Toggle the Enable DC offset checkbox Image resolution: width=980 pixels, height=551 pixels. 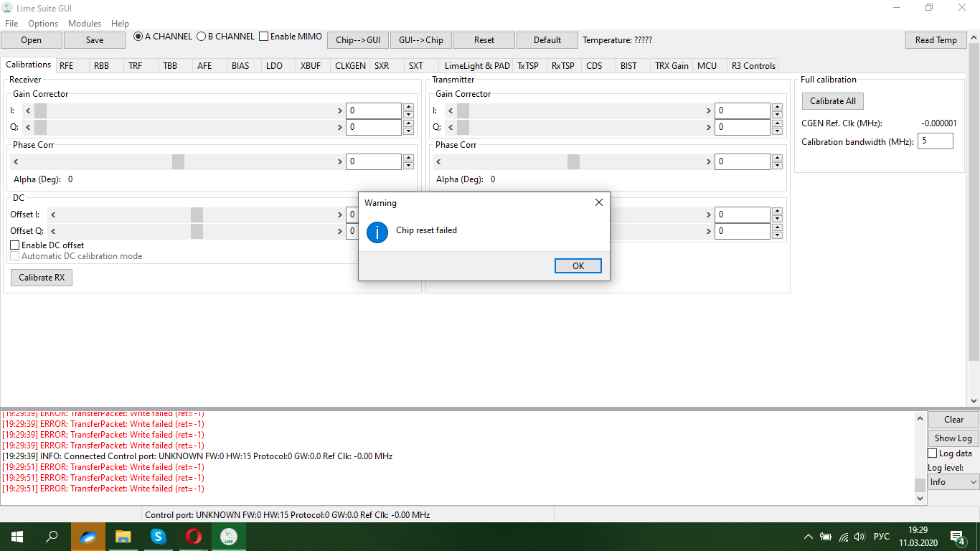[47, 245]
